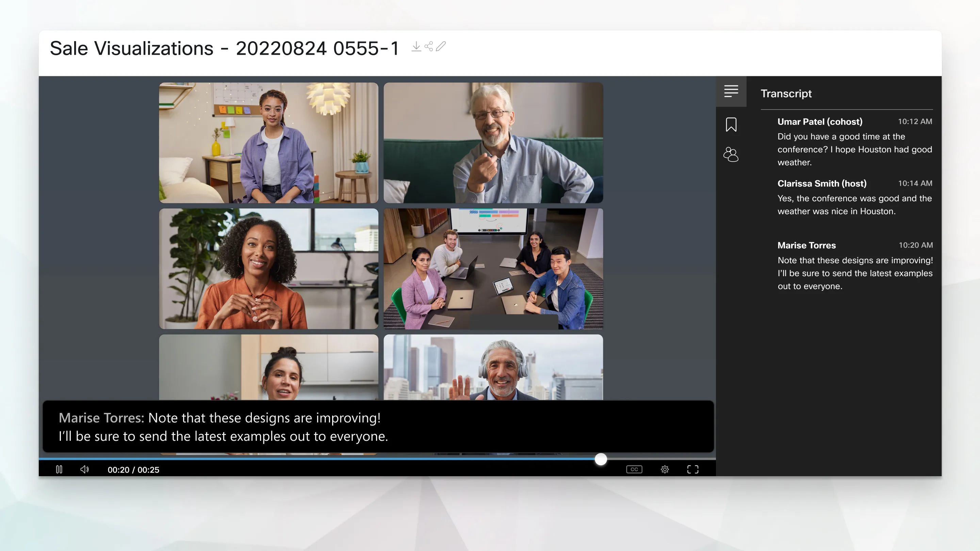This screenshot has width=980, height=551.
Task: Edit the recording title with pencil icon
Action: (441, 47)
